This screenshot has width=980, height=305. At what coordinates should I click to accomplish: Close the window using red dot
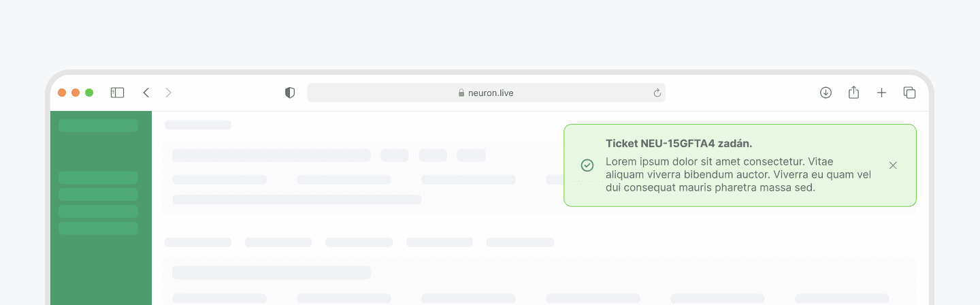pyautogui.click(x=62, y=93)
